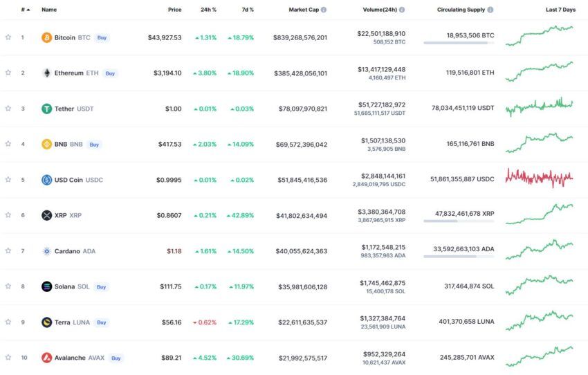Click Ethereum price $3,194.10

pos(167,73)
